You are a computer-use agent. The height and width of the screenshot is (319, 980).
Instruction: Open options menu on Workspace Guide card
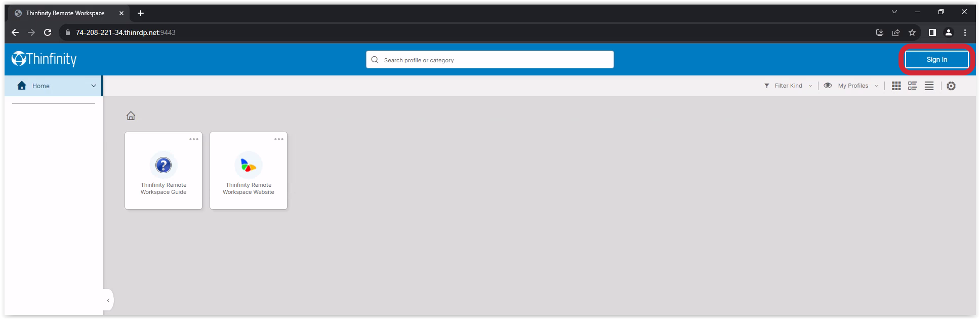click(194, 139)
